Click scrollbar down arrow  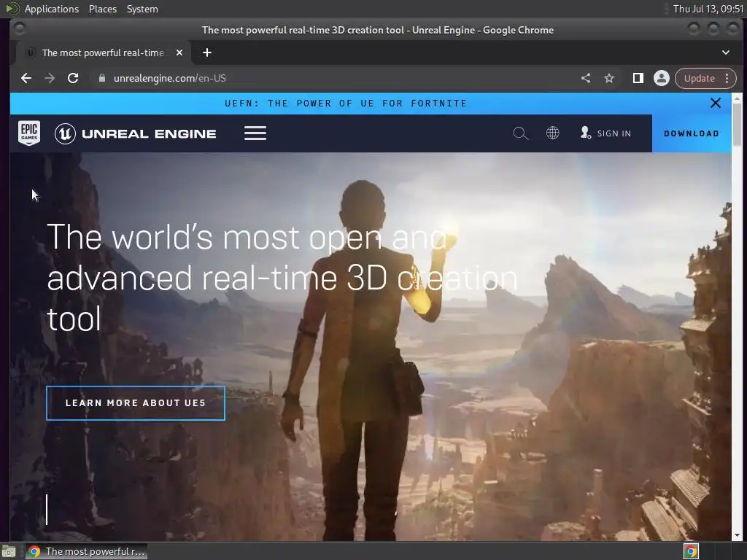coord(737,535)
